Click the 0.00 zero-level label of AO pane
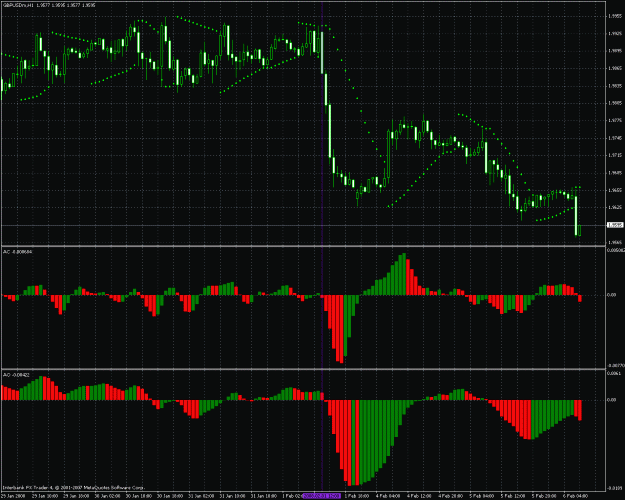 (612, 400)
